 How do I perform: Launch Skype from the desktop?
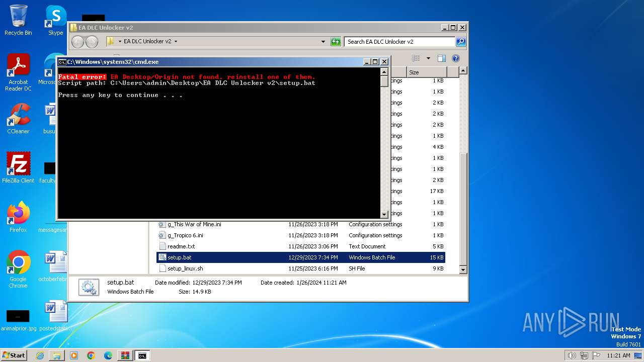[x=55, y=20]
